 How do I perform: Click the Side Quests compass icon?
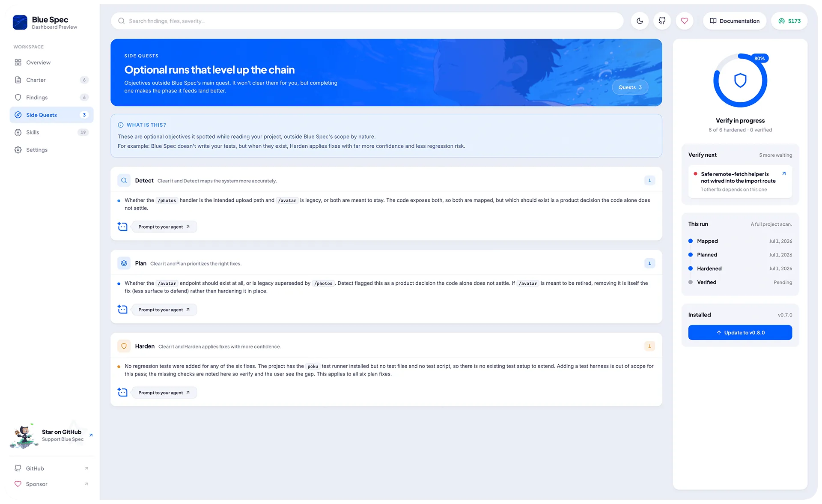pyautogui.click(x=18, y=115)
